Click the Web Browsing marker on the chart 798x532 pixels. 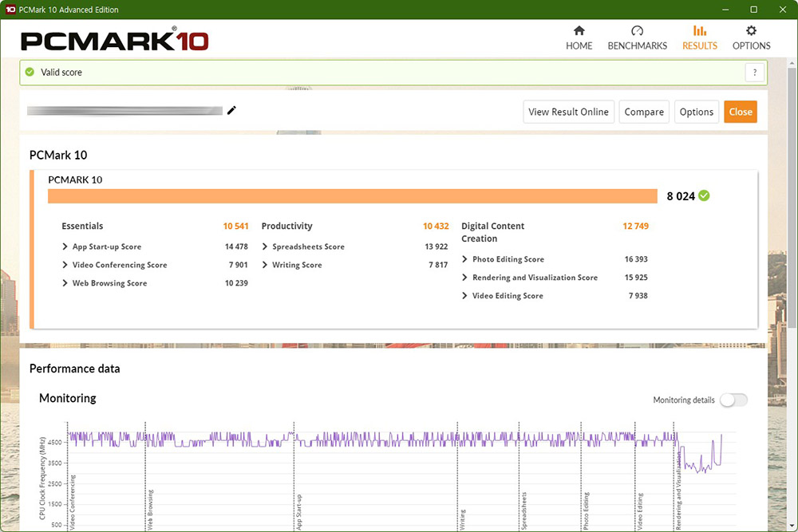pyautogui.click(x=151, y=510)
